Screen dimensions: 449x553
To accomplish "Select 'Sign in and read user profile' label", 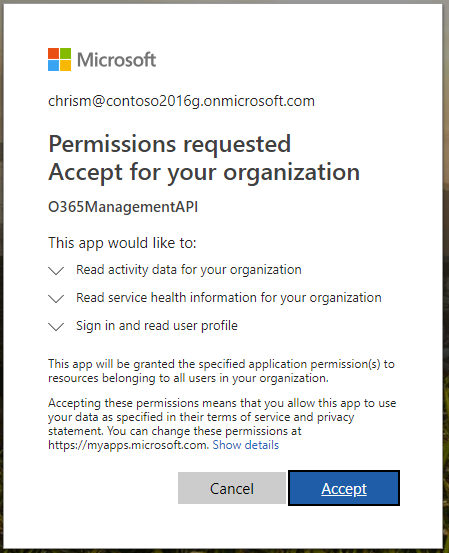I will pos(157,326).
